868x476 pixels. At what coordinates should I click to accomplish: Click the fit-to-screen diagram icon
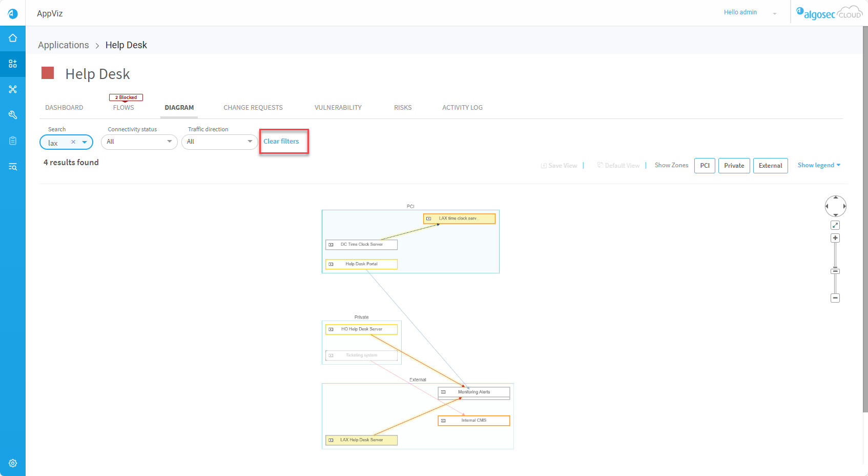[835, 225]
